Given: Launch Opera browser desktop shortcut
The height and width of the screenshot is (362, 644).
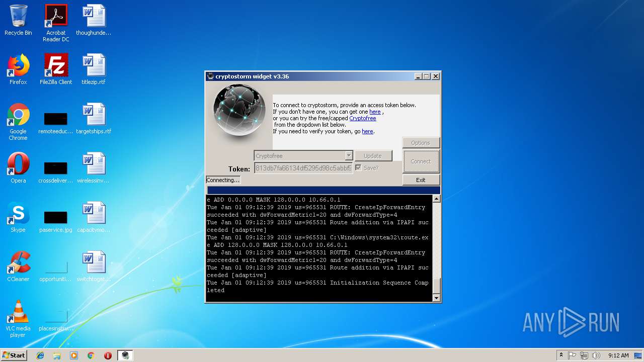Looking at the screenshot, I should pos(18,168).
